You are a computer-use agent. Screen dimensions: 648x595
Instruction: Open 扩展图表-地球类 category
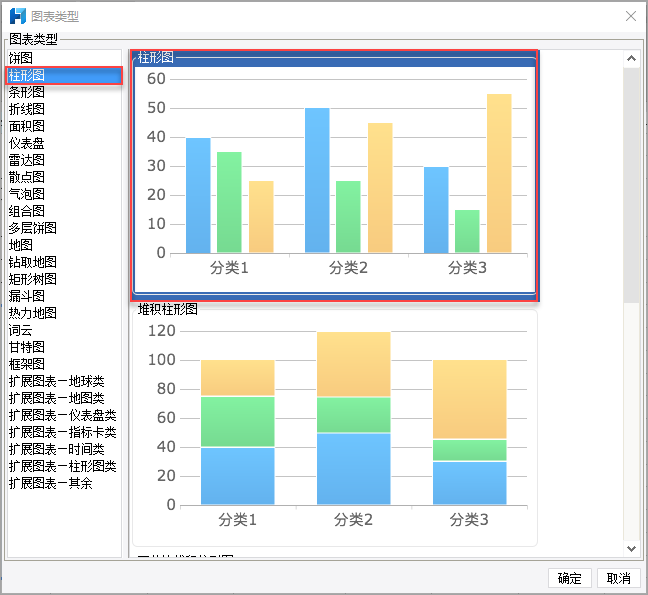64,381
